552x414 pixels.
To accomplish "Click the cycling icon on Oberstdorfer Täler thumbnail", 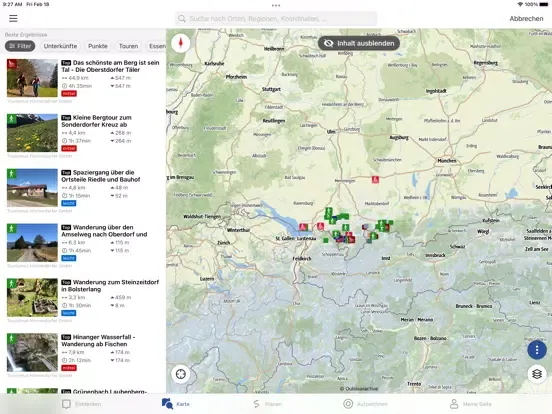I will (12, 64).
